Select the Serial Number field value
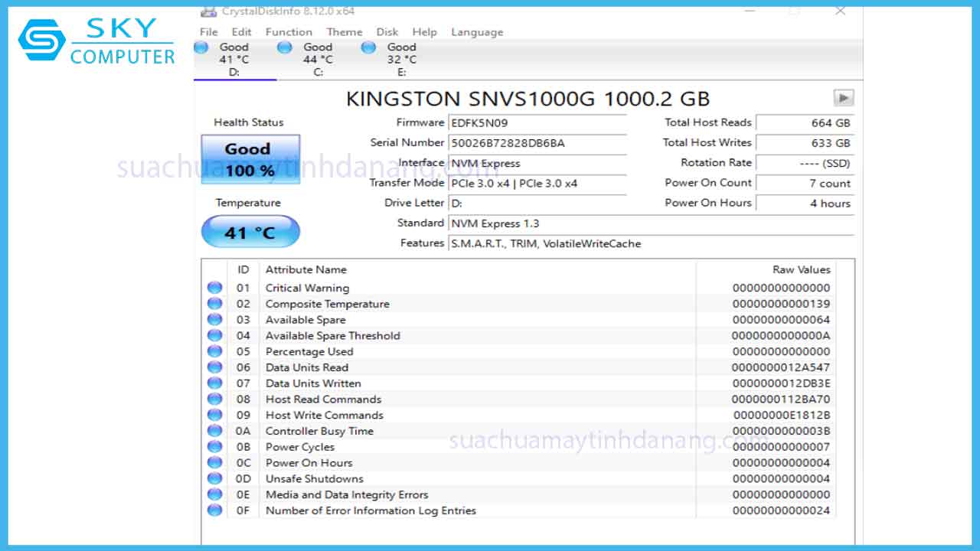980x551 pixels. coord(536,142)
